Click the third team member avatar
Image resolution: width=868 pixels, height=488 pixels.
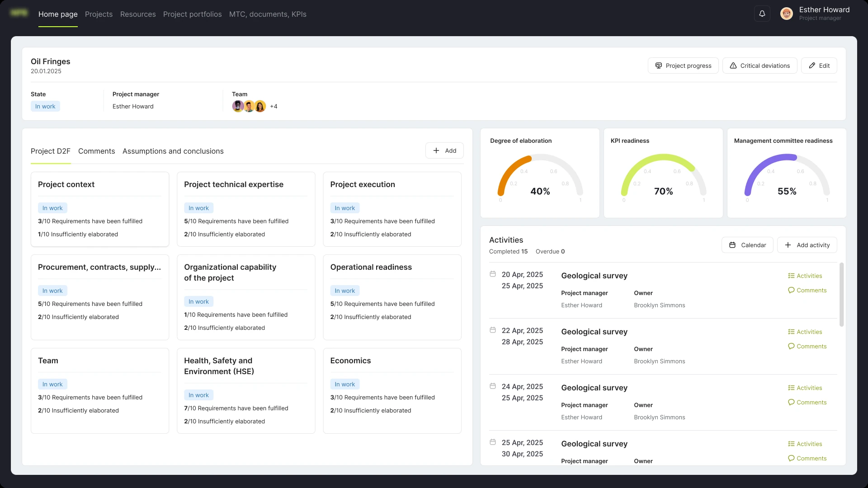pyautogui.click(x=260, y=107)
